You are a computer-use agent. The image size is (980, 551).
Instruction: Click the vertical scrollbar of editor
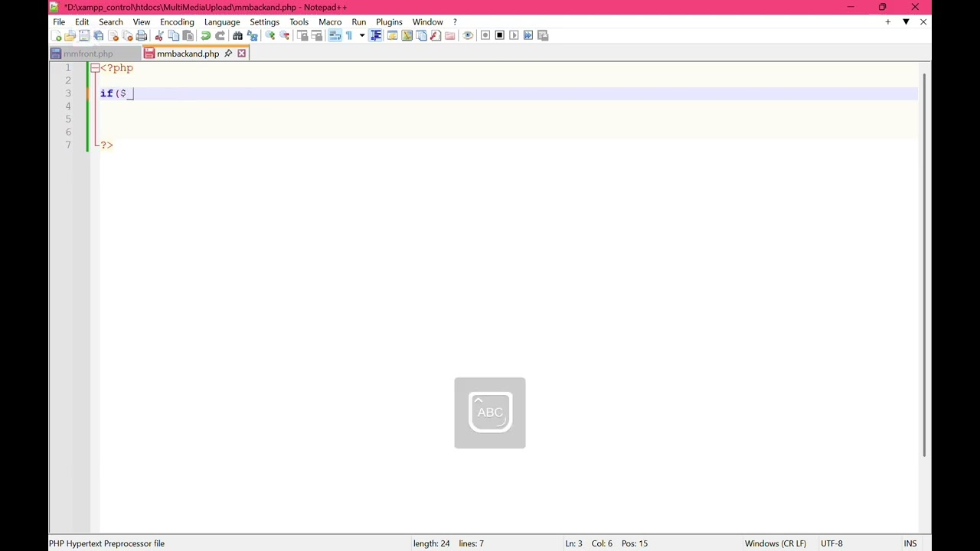click(x=924, y=264)
